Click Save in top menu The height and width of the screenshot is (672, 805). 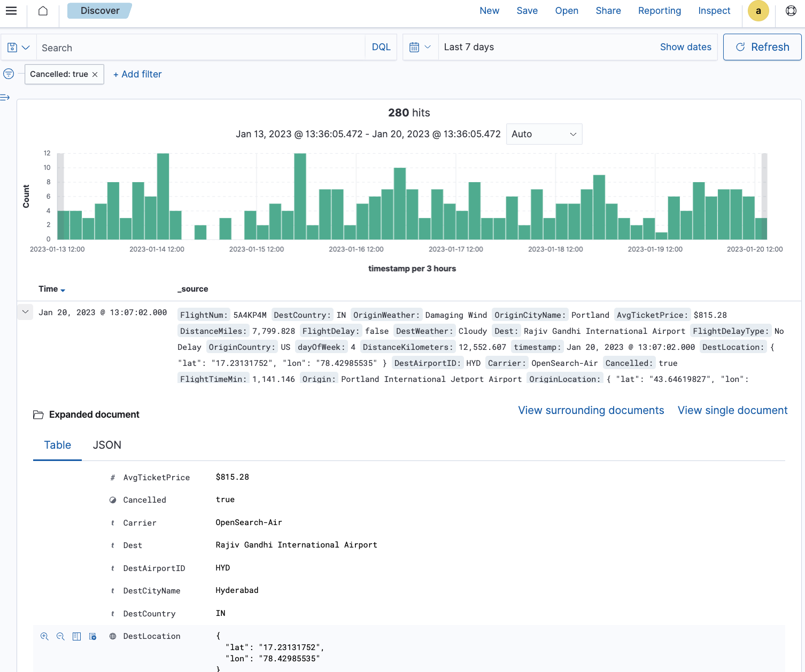point(527,11)
